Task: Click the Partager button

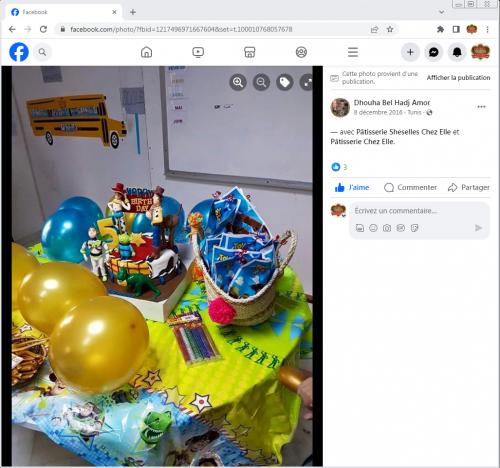Action: coord(469,188)
